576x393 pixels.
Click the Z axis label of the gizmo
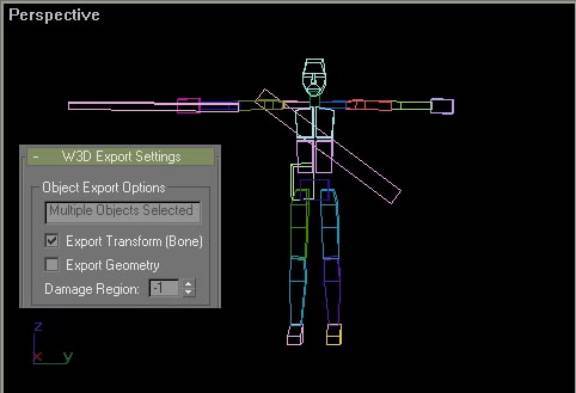tap(38, 326)
